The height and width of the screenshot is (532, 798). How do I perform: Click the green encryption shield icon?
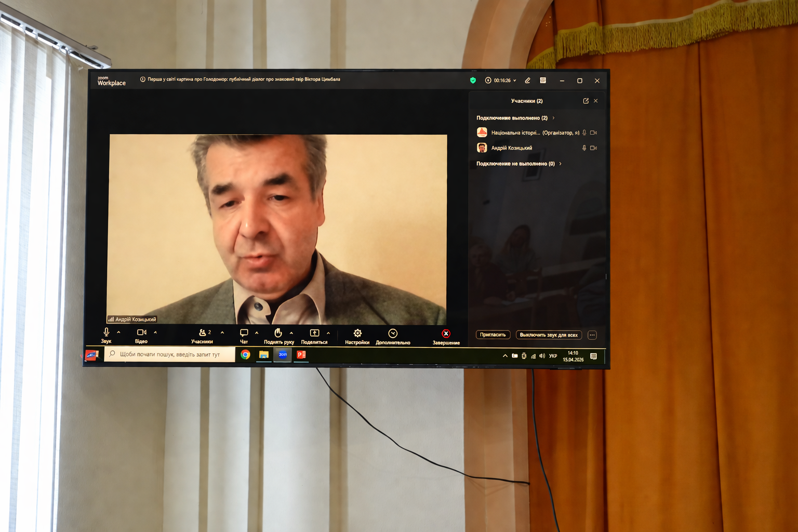473,81
